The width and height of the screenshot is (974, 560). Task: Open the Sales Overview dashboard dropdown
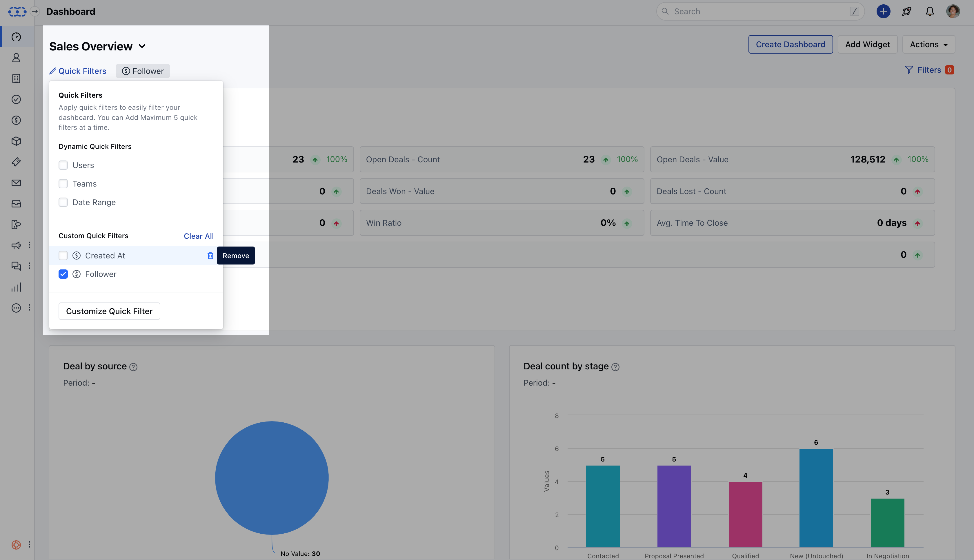pyautogui.click(x=142, y=46)
